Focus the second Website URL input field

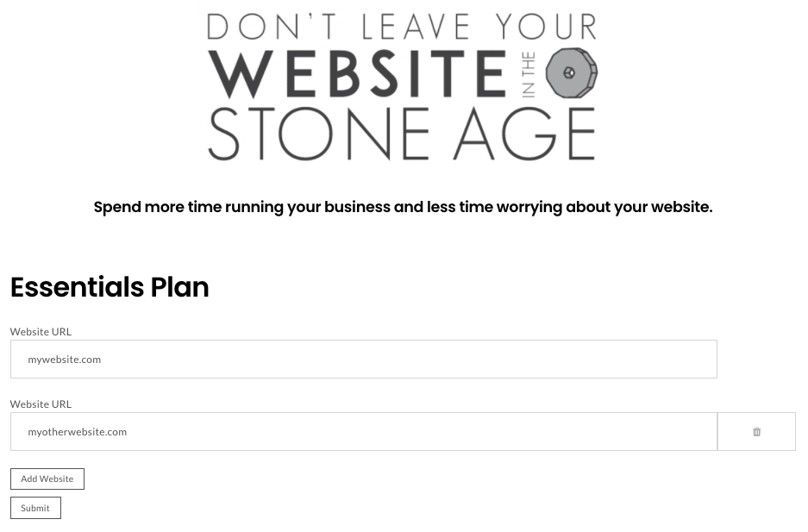(x=364, y=432)
